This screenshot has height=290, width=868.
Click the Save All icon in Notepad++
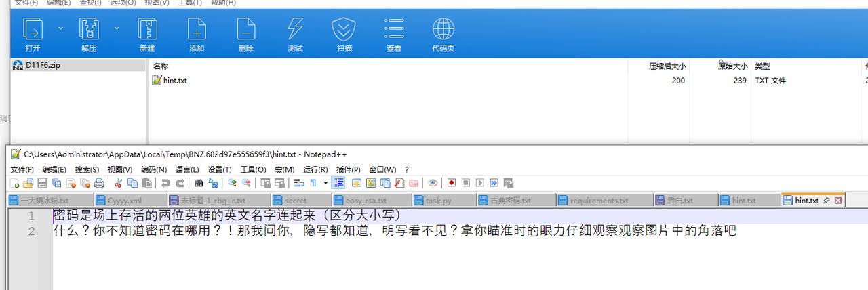pos(56,183)
